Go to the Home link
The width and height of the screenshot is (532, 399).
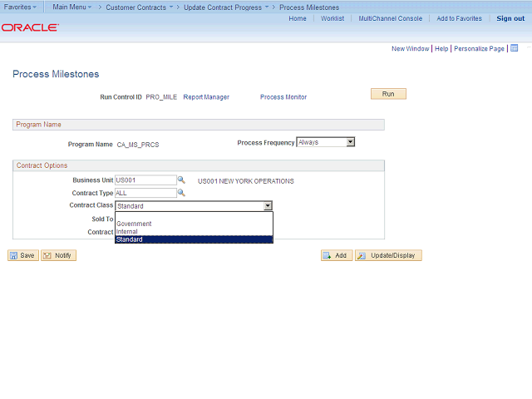[x=298, y=18]
